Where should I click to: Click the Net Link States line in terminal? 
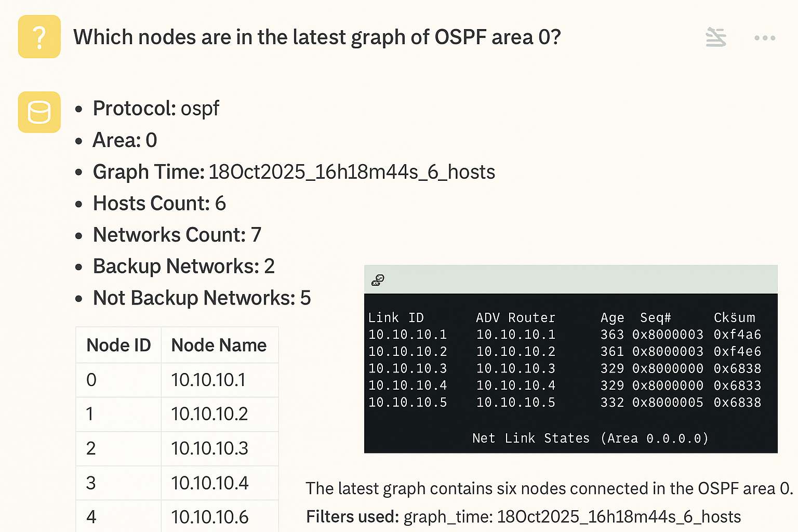point(590,438)
